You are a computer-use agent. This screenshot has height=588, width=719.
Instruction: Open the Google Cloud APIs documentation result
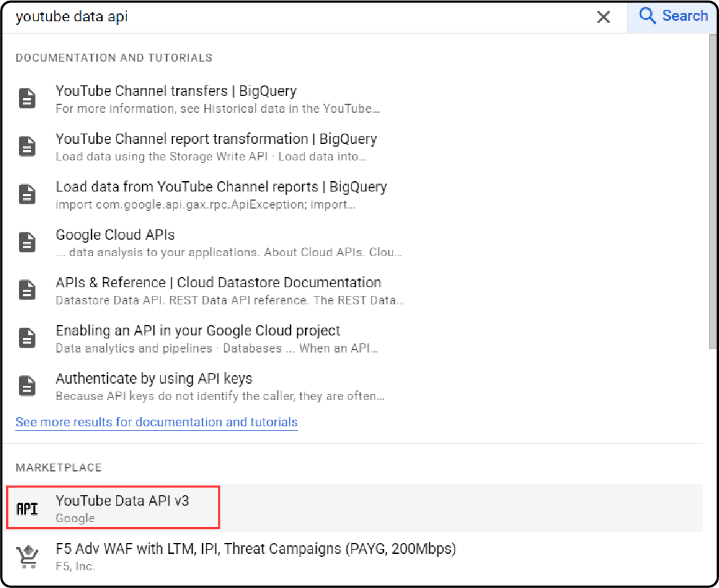115,235
